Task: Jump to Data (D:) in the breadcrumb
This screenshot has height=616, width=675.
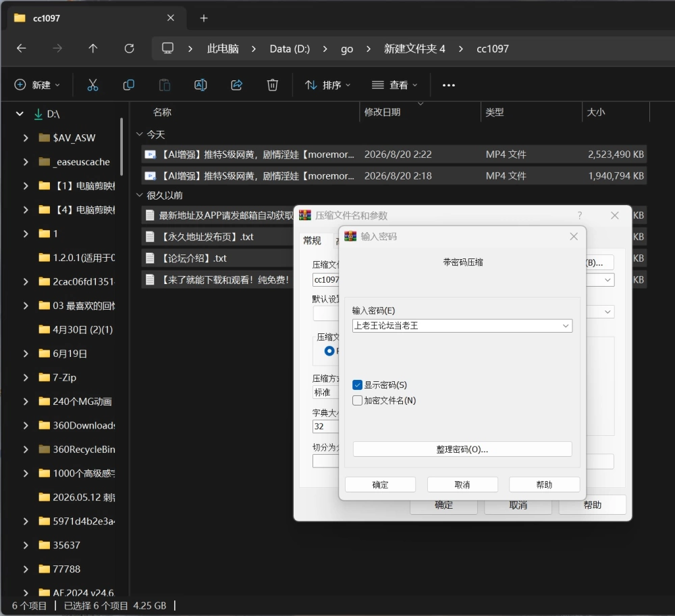Action: coord(290,49)
